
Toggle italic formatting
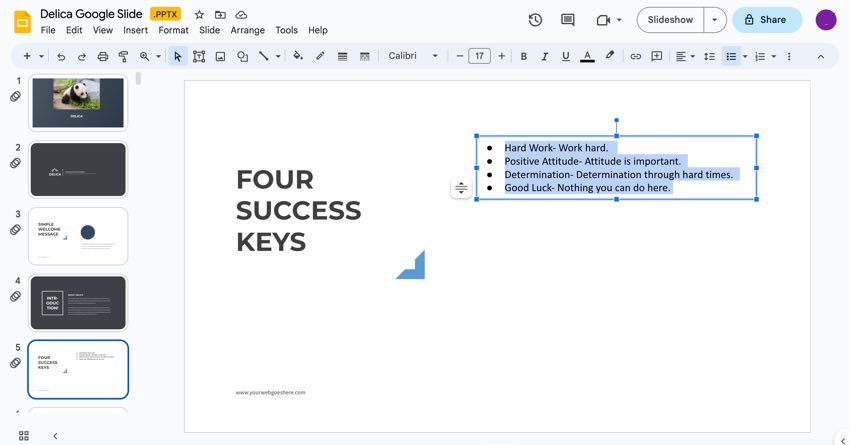point(545,56)
